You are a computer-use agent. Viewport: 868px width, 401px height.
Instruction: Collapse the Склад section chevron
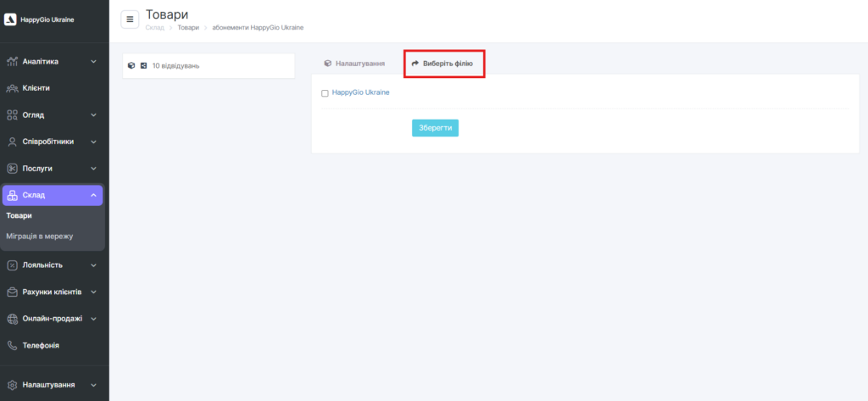tap(93, 196)
